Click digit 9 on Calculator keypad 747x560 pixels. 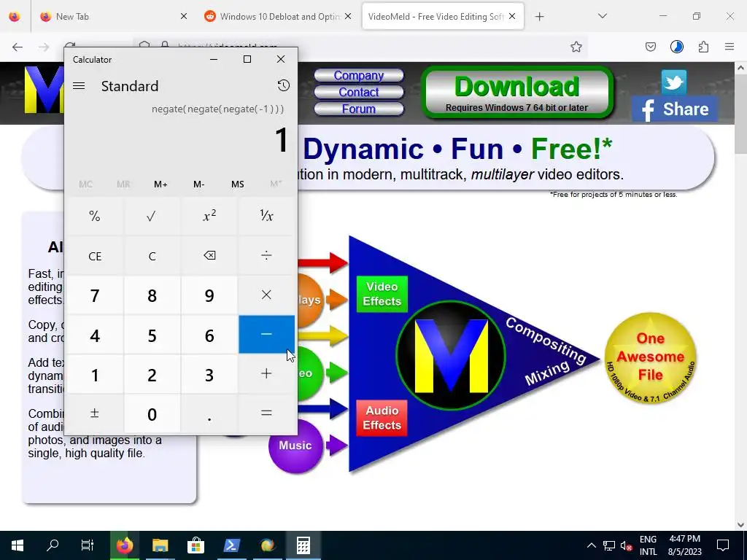pos(209,295)
